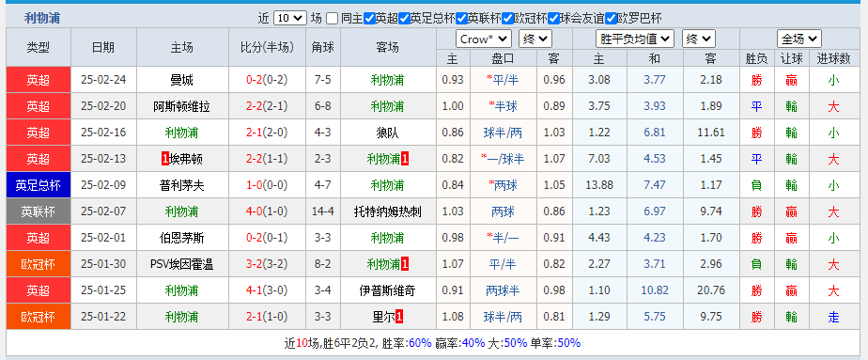The height and width of the screenshot is (360, 868).
Task: Open the recent matches count dropdown showing 10
Action: [290, 18]
